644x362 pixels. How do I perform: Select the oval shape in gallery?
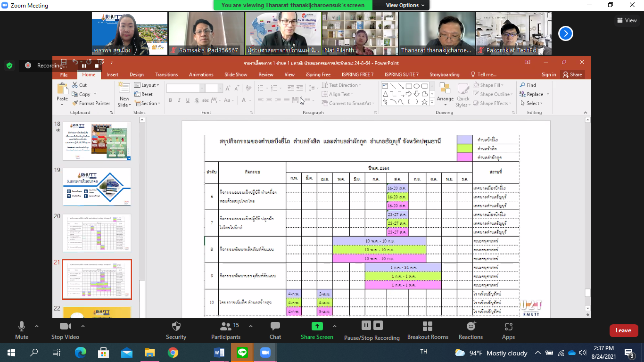pyautogui.click(x=417, y=86)
